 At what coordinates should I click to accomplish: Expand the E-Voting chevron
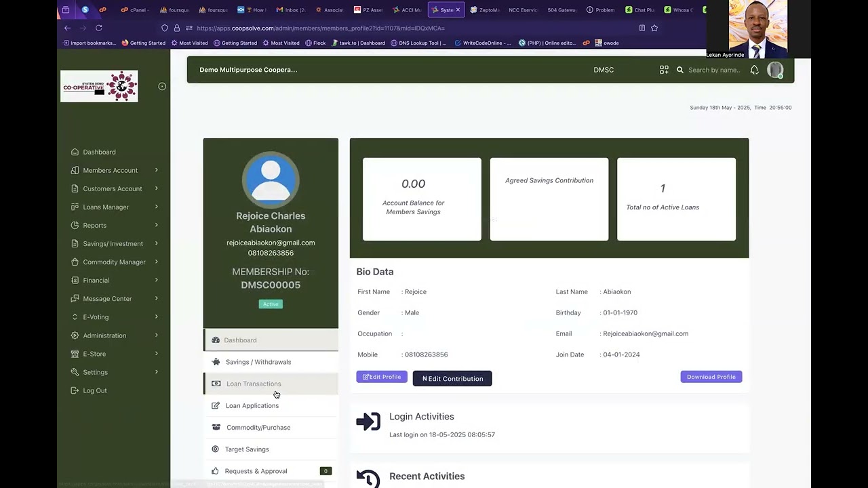point(157,317)
